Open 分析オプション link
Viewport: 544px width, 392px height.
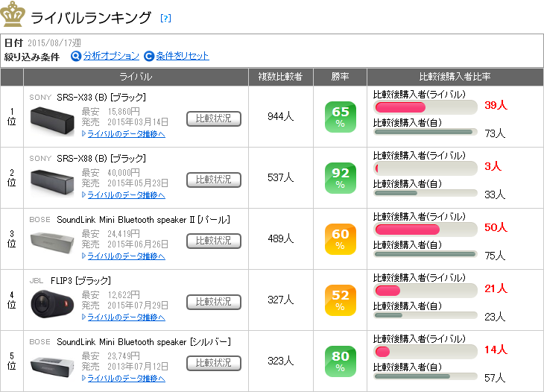coord(111,56)
